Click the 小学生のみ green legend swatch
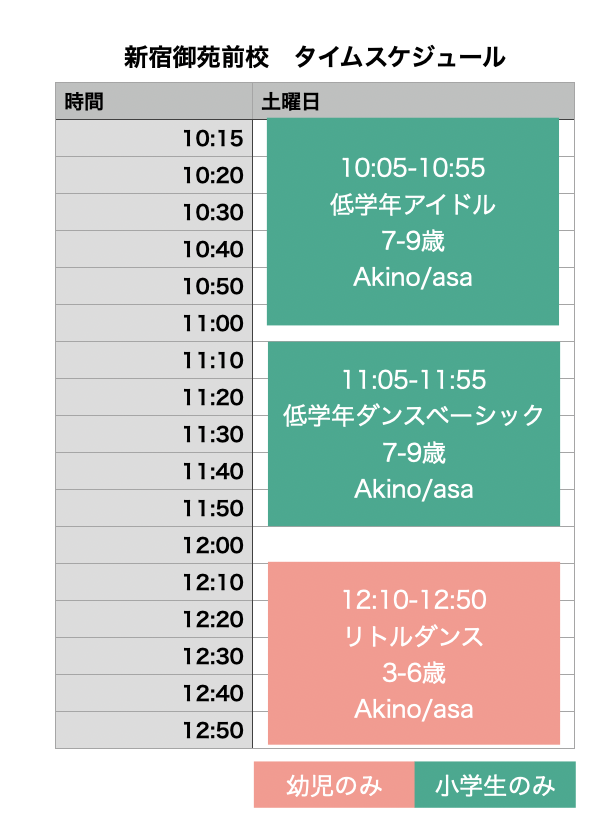This screenshot has height=829, width=610. [495, 786]
